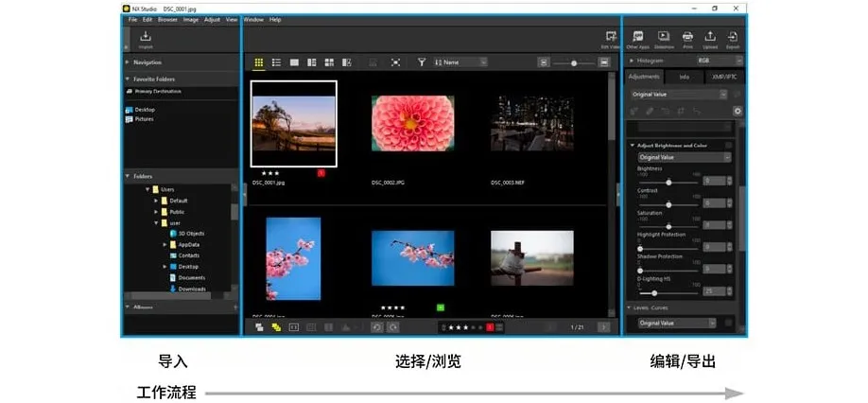Open the Image menu

point(191,19)
